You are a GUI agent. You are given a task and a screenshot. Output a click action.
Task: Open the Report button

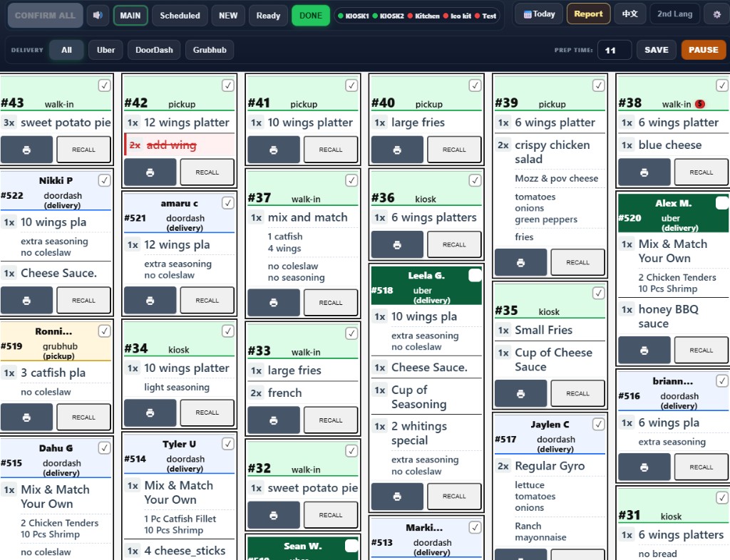588,14
